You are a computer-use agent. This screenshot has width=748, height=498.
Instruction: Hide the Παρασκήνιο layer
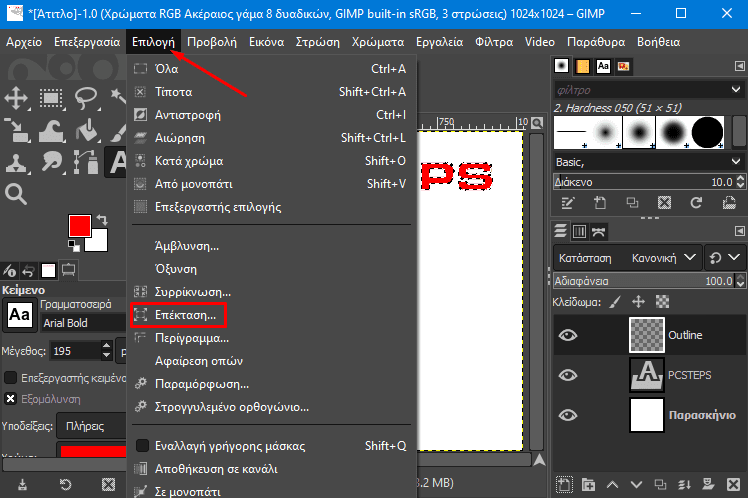point(568,415)
